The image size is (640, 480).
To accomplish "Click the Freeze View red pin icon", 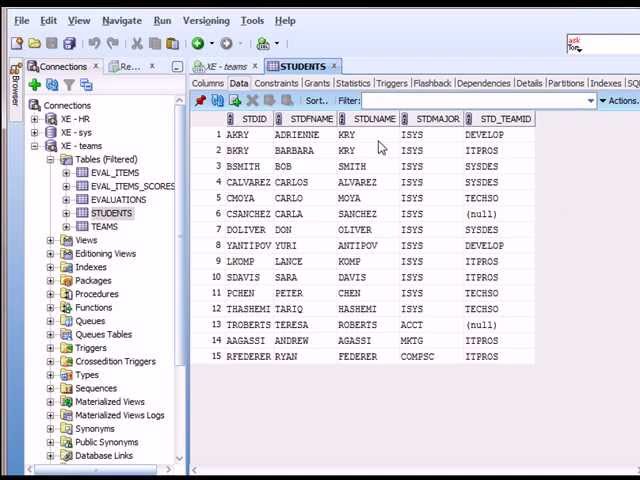I will [200, 100].
